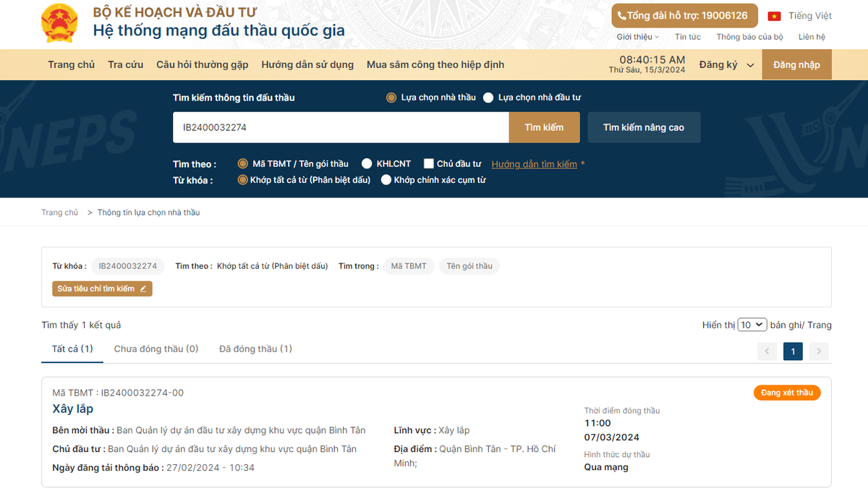Click the national emblem logo

(x=60, y=23)
